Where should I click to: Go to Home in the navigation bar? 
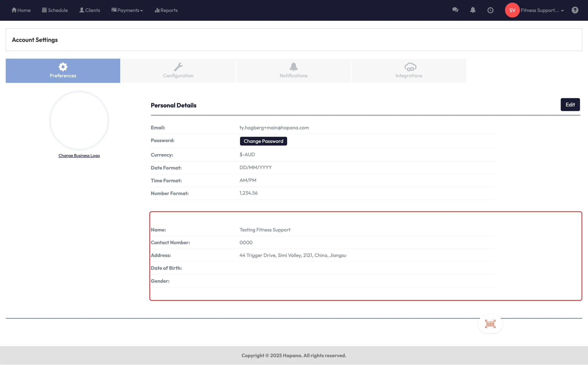pyautogui.click(x=21, y=10)
